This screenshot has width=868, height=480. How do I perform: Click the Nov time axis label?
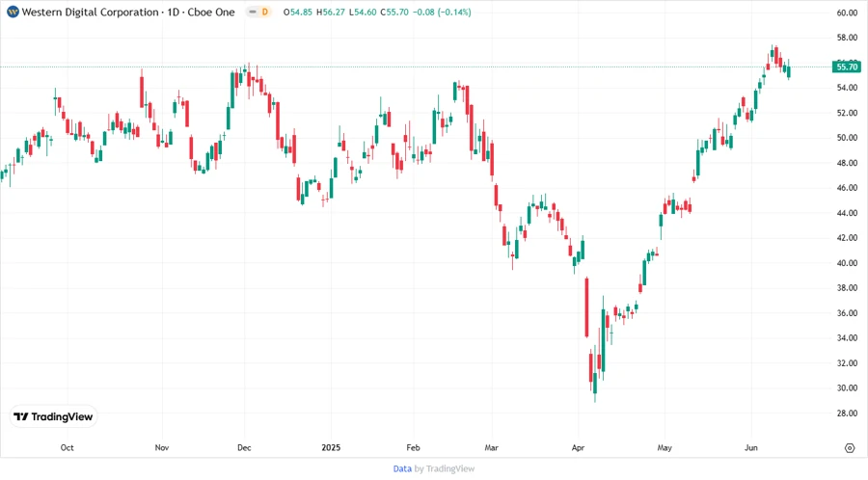(x=162, y=447)
